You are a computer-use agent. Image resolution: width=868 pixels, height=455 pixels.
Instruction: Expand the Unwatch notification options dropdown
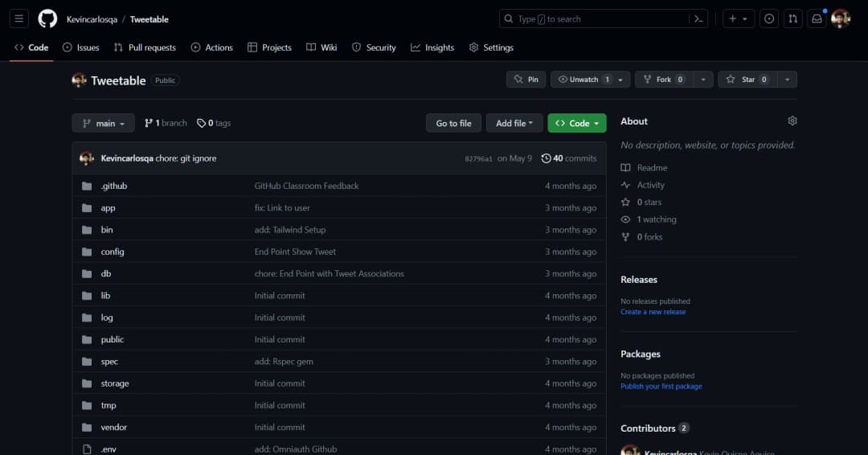tap(620, 79)
